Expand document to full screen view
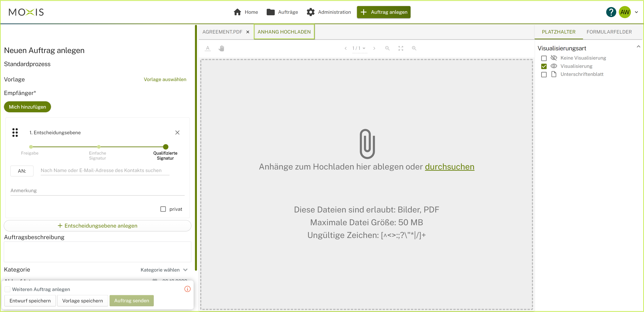The width and height of the screenshot is (644, 312). click(401, 48)
